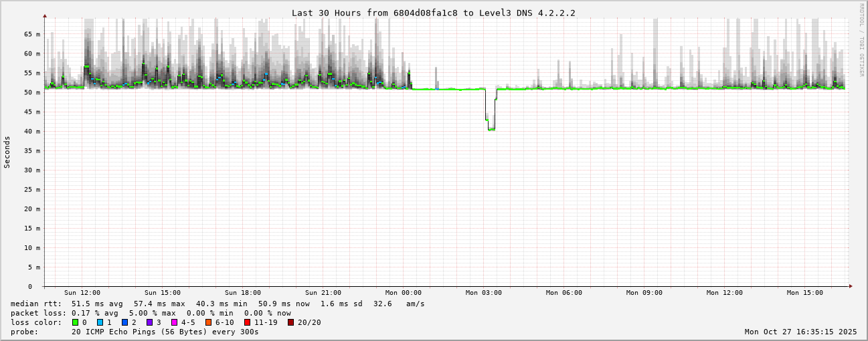Image resolution: width=868 pixels, height=341 pixels.
Task: Click the latency dip near 40 ms
Action: [x=491, y=128]
